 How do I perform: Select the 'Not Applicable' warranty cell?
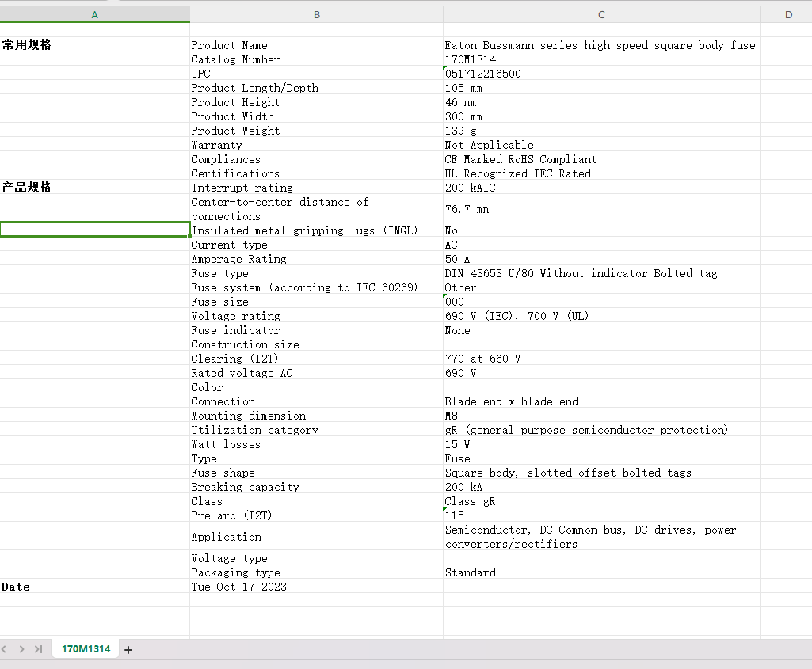click(601, 144)
